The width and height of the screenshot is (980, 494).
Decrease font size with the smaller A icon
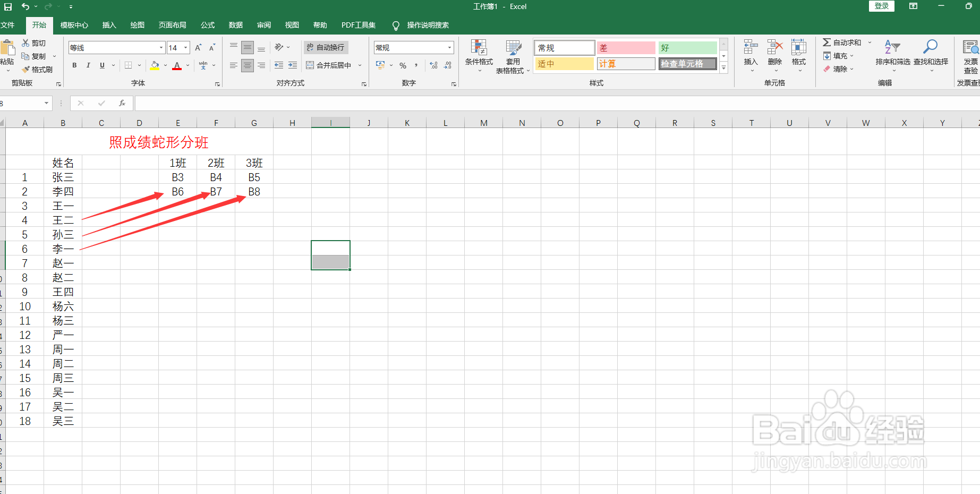pos(212,48)
